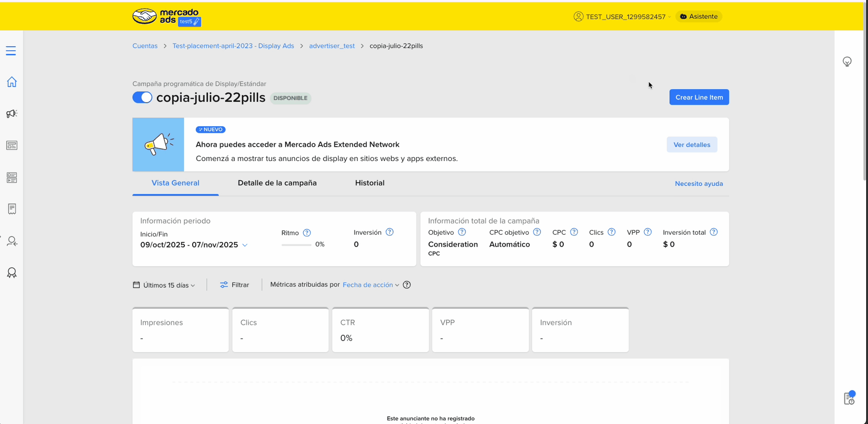Show help icon next to VPP total
868x424 pixels.
click(647, 232)
